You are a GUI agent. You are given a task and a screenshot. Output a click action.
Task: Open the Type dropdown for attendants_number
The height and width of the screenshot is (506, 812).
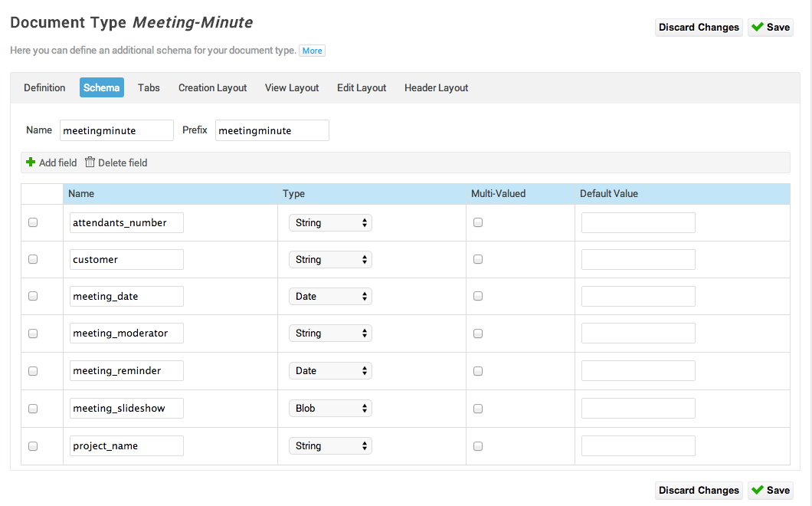tap(330, 222)
